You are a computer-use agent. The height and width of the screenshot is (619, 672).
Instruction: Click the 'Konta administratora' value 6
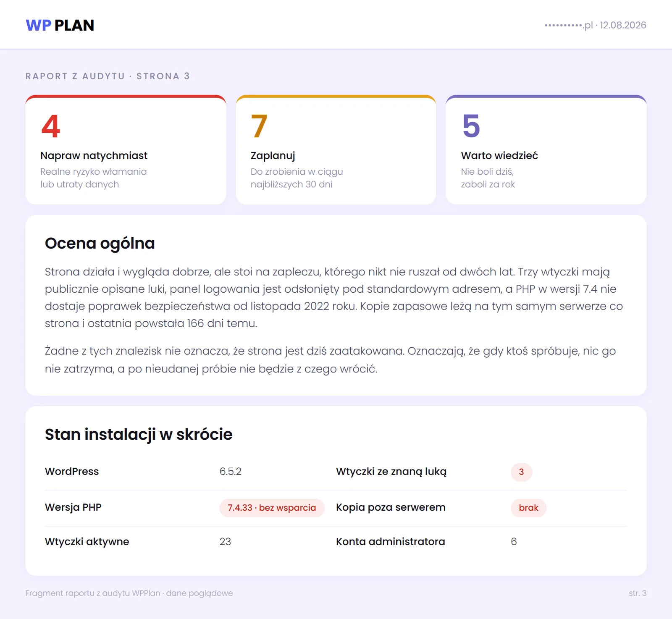pyautogui.click(x=514, y=542)
